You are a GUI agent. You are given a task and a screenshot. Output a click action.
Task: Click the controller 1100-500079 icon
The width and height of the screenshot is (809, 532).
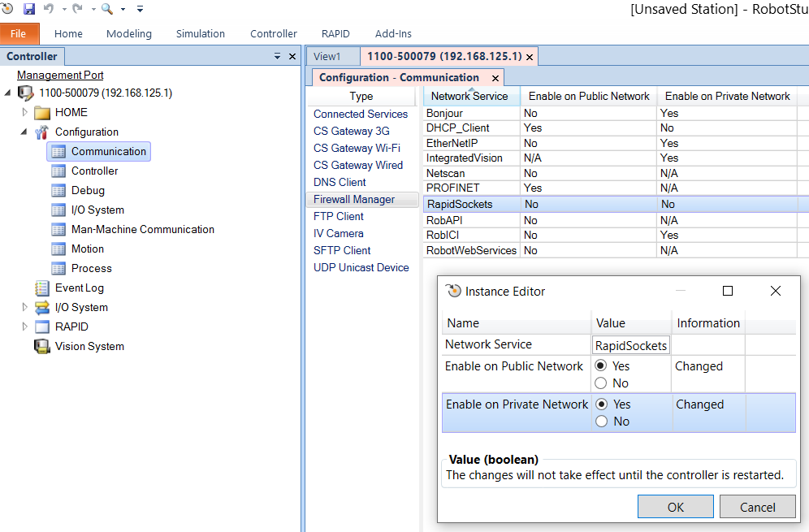point(25,93)
